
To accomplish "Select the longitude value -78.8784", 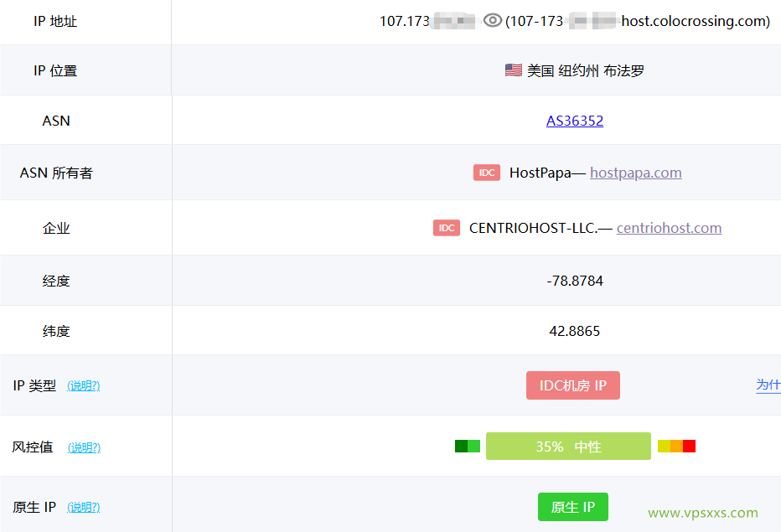I will point(575,281).
